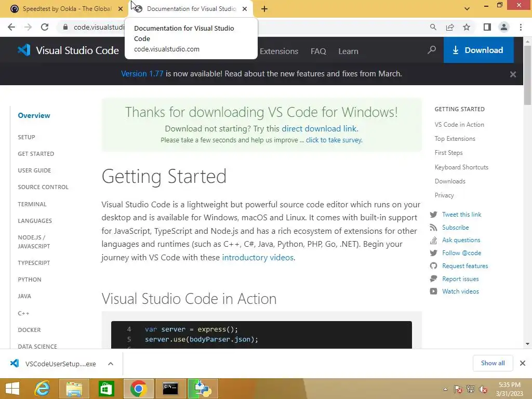Viewport: 532px width, 399px height.
Task: Expand the USER GUIDE sidebar section
Action: (34, 170)
